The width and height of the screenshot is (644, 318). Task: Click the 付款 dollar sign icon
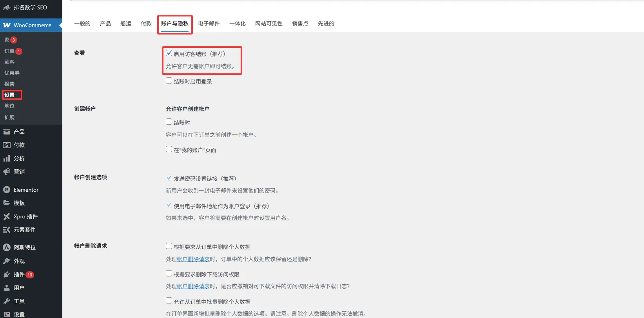coord(7,145)
